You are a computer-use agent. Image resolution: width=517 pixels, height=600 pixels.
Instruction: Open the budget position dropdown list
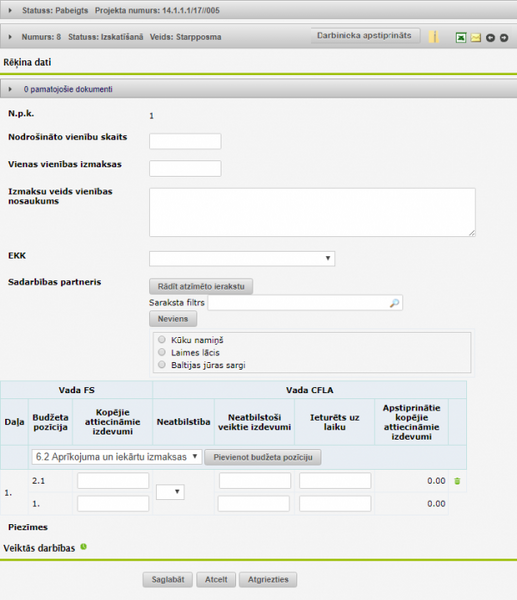pyautogui.click(x=117, y=457)
